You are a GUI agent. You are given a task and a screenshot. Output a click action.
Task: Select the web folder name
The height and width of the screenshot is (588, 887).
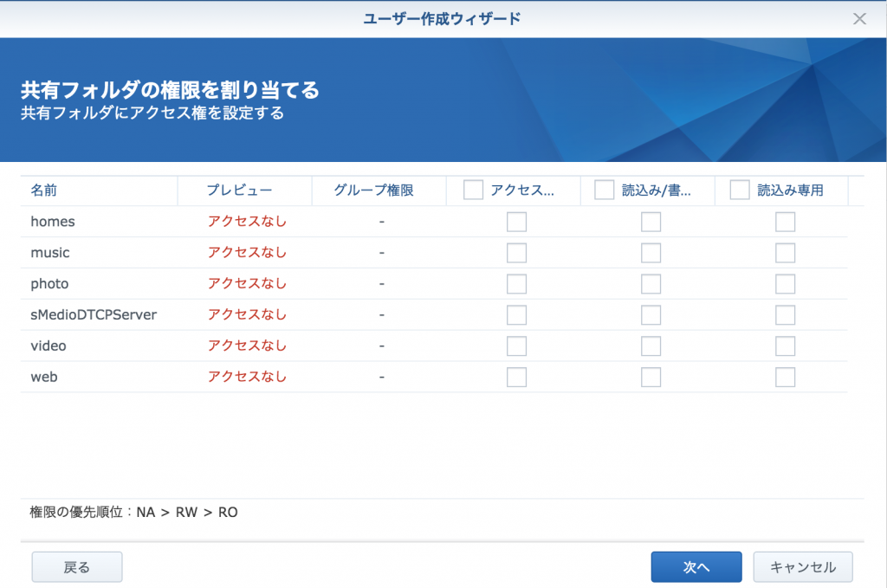click(44, 377)
